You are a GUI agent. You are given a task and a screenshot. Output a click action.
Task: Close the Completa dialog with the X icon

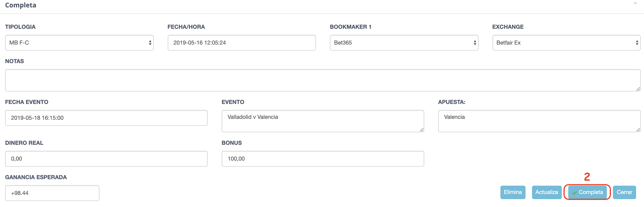click(635, 3)
